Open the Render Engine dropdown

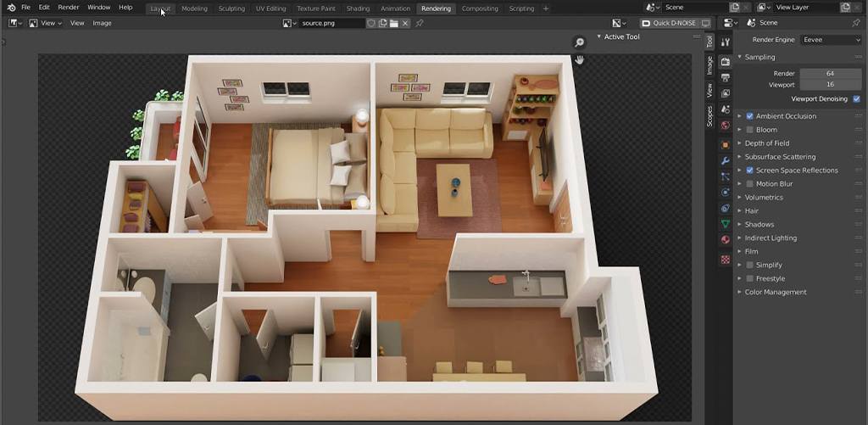[x=830, y=40]
